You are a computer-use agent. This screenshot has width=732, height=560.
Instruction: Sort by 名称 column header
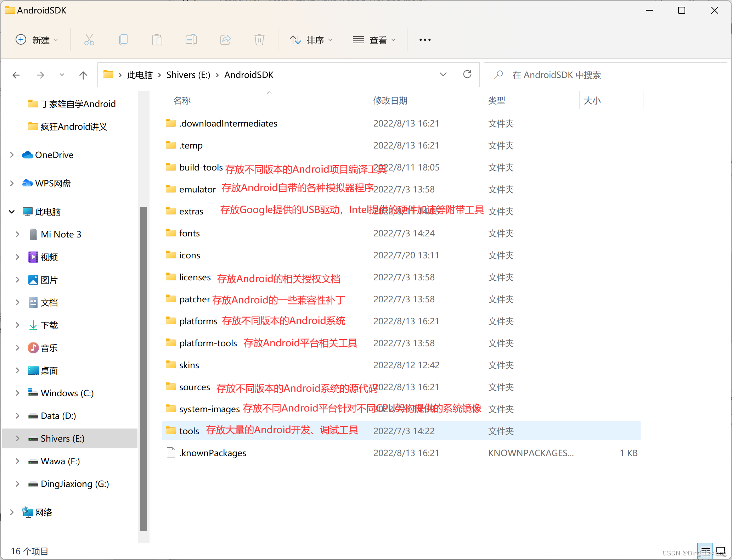click(x=182, y=101)
